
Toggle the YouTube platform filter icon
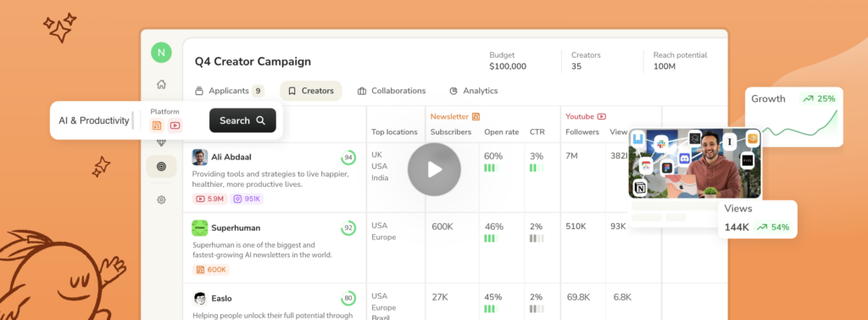pos(175,126)
